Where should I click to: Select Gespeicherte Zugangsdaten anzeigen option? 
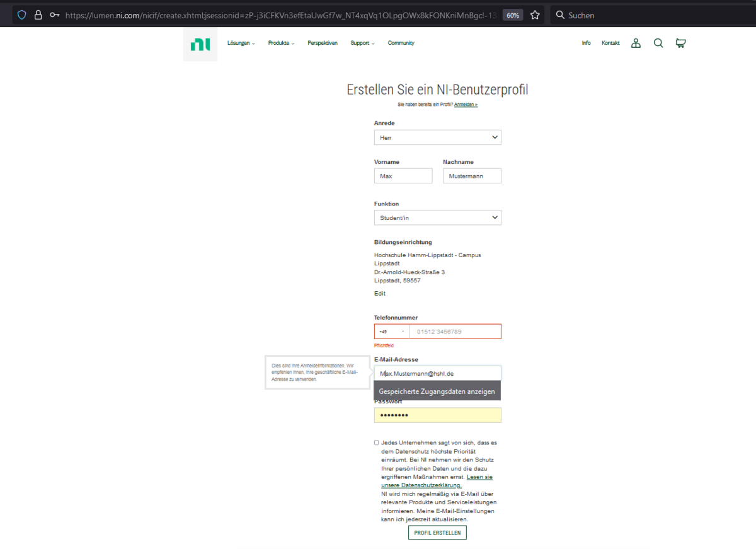coord(437,391)
